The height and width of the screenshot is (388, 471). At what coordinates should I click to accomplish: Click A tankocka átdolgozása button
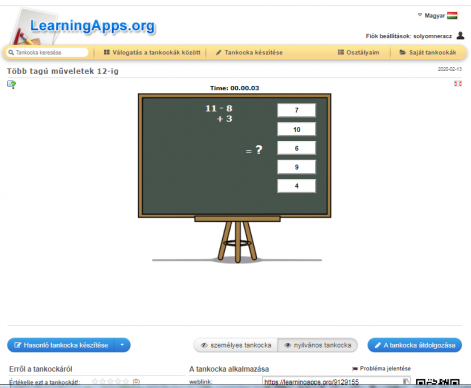coord(415,345)
